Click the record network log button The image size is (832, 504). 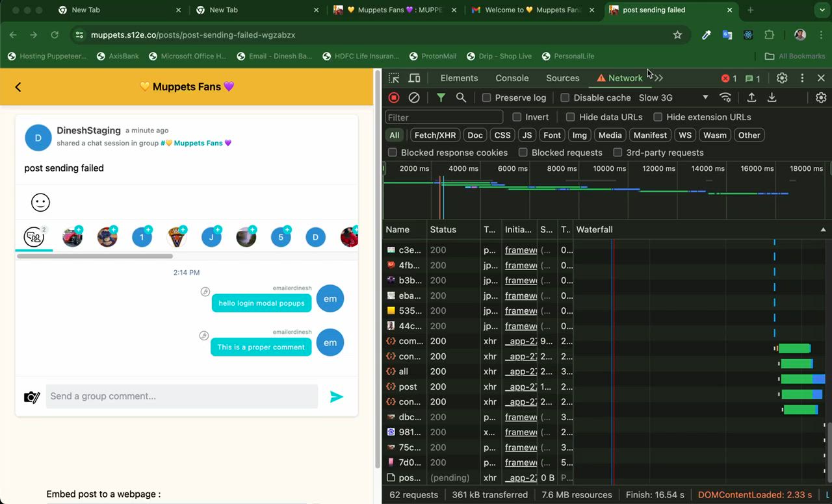(x=394, y=97)
